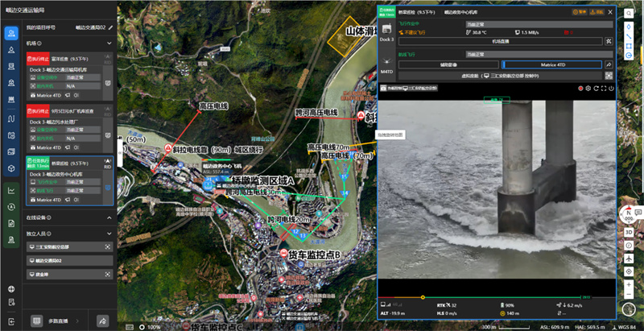This screenshot has height=331, width=644.
Task: Open the QR code icon beside virtual cockpit
Action: tap(609, 76)
